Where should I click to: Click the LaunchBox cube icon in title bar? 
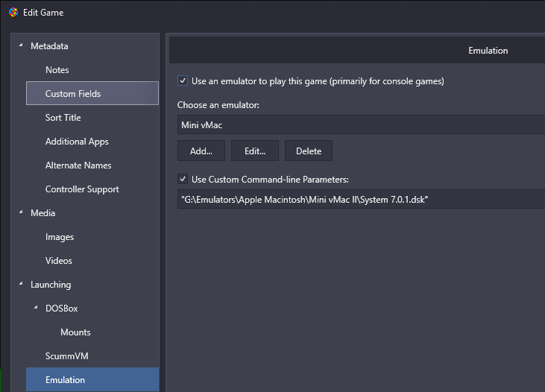[x=13, y=13]
